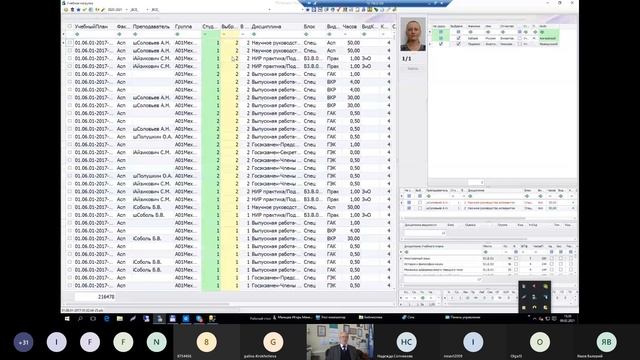Click the speaker's video thumbnail
Viewport: 640px width, 360px height.
point(340,342)
